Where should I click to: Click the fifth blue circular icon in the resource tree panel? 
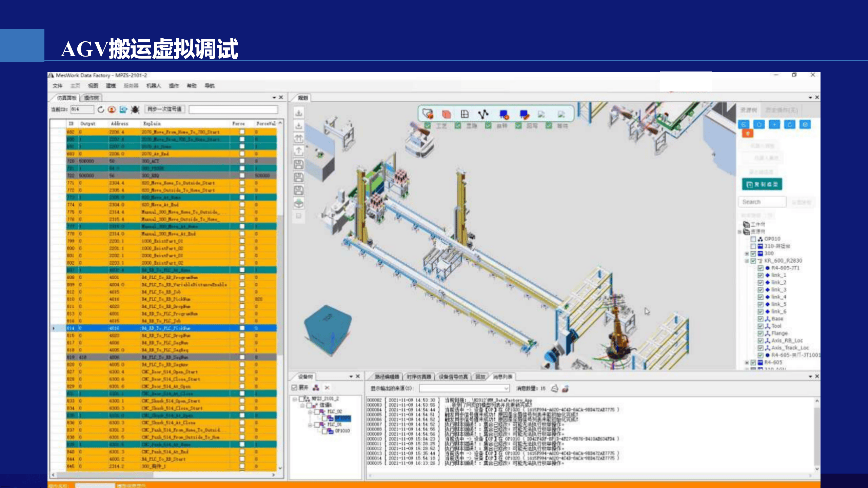coord(805,124)
